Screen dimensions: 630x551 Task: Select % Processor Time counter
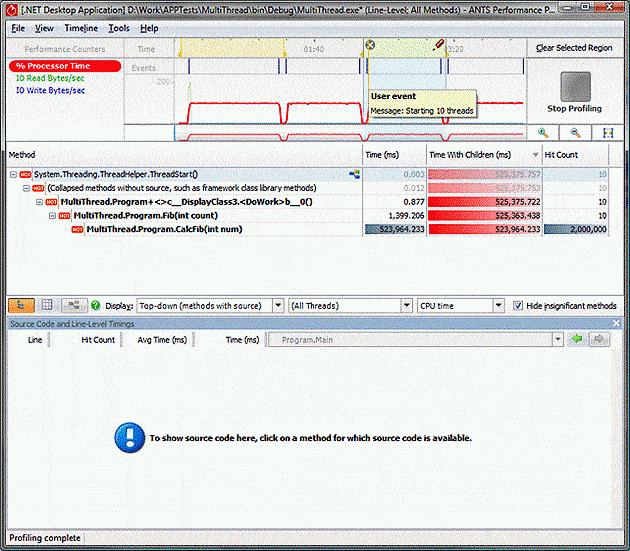[x=65, y=66]
